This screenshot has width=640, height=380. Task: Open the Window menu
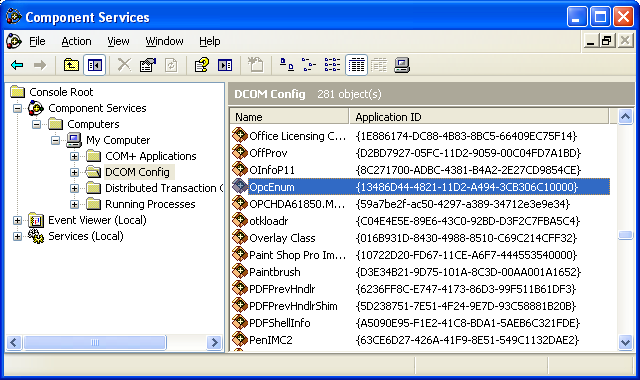point(164,41)
